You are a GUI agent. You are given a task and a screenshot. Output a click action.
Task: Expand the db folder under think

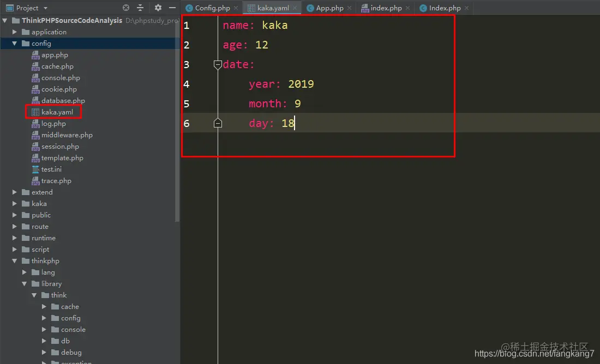(x=44, y=341)
